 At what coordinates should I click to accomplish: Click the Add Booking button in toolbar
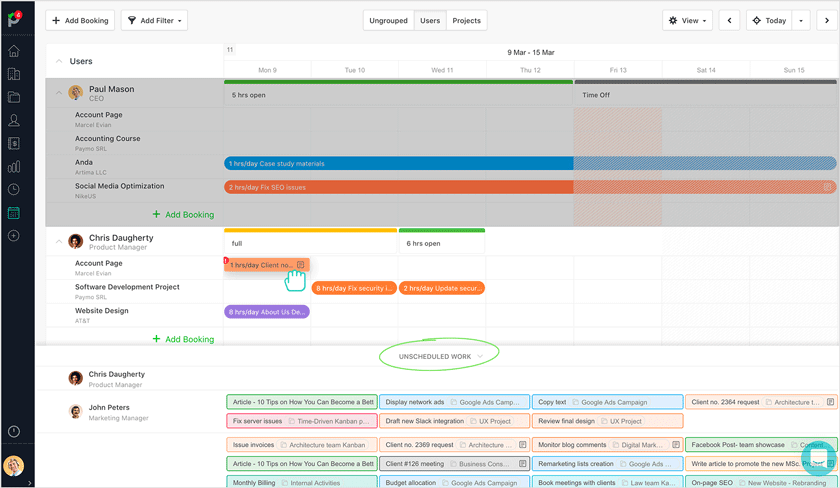tap(80, 20)
